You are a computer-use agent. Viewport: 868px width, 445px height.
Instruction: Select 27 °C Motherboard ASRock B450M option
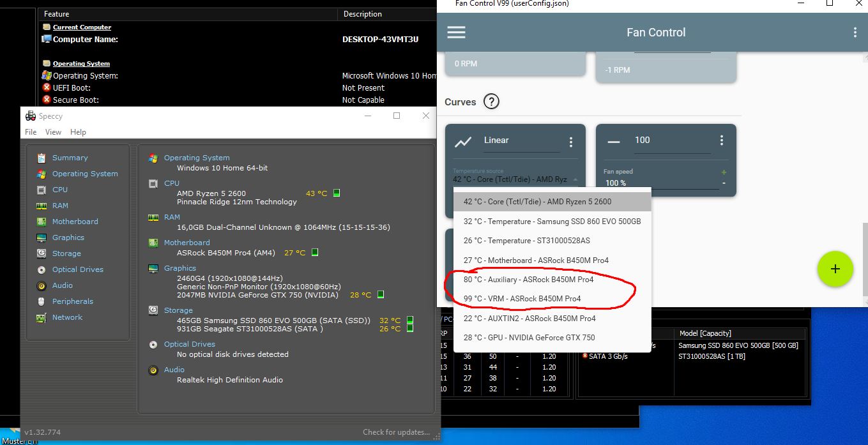pyautogui.click(x=552, y=260)
